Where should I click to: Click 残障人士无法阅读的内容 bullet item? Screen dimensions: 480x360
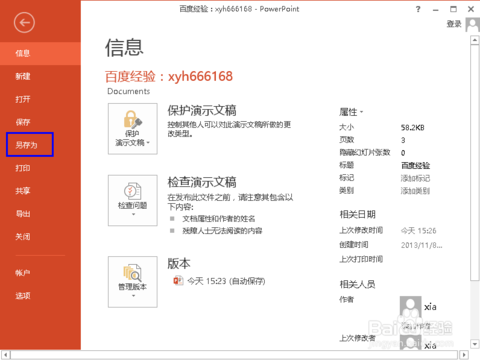click(x=222, y=231)
